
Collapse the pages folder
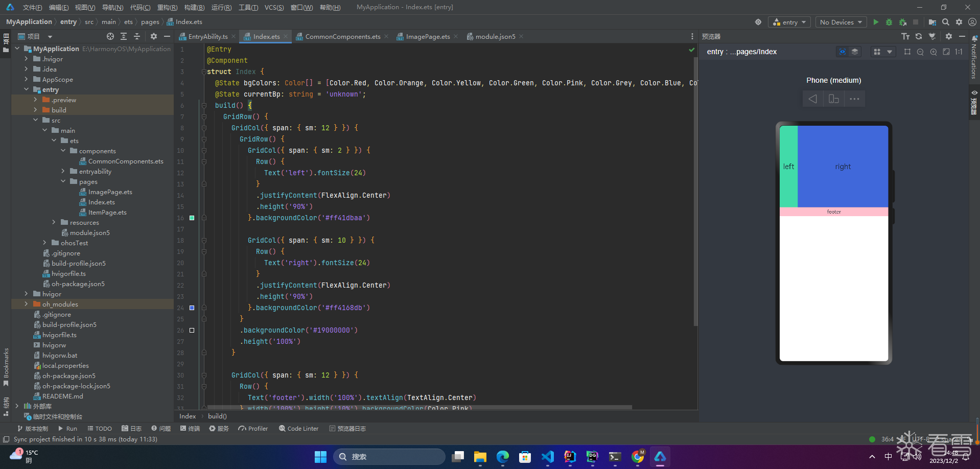click(x=63, y=181)
